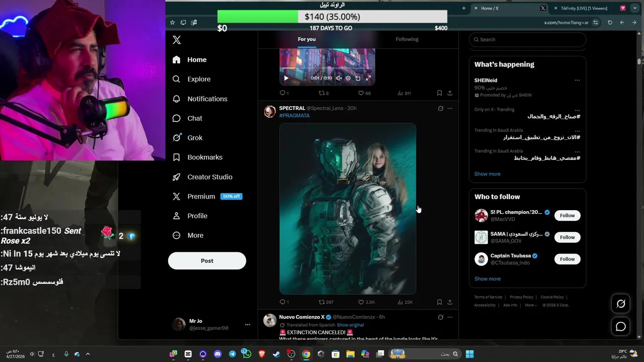The width and height of the screenshot is (644, 362).
Task: Open more options on Nuevo Comienzo X post
Action: [450, 317]
